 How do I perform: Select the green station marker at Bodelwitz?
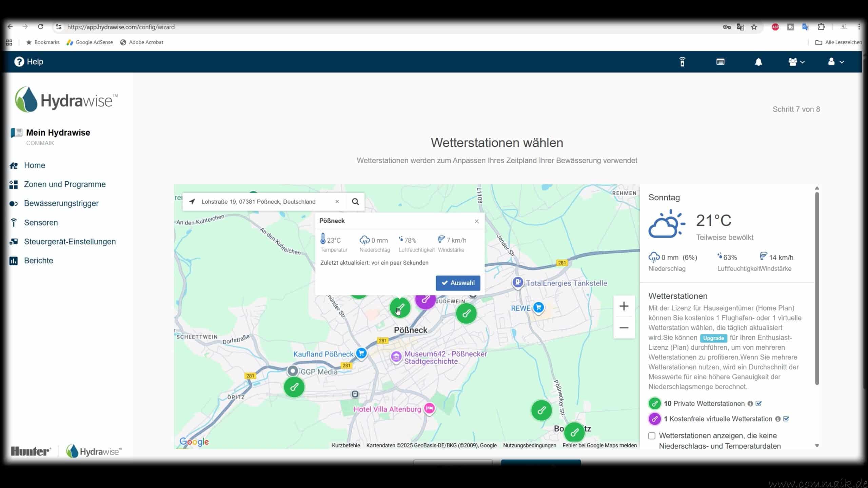click(x=574, y=432)
